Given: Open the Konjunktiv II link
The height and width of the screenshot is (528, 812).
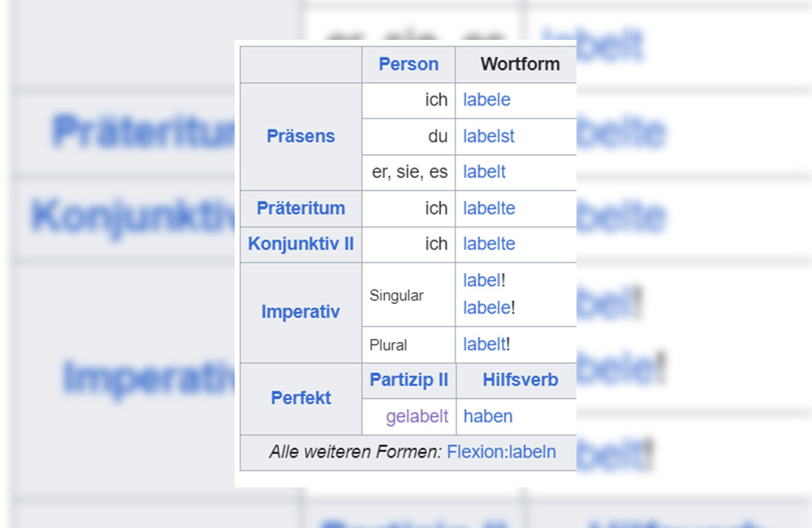Looking at the screenshot, I should click(300, 244).
